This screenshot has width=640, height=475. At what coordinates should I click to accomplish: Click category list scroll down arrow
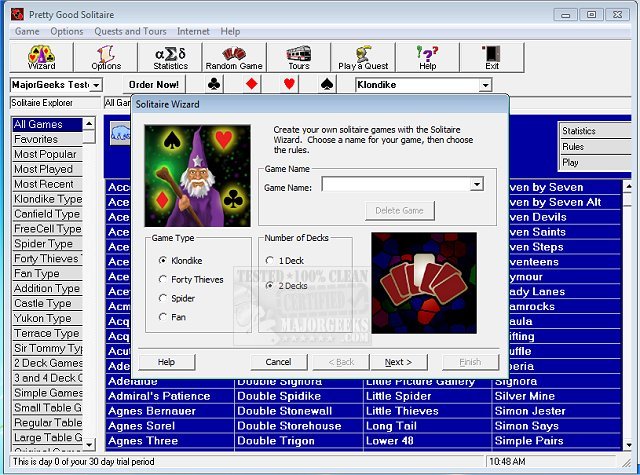[89, 444]
